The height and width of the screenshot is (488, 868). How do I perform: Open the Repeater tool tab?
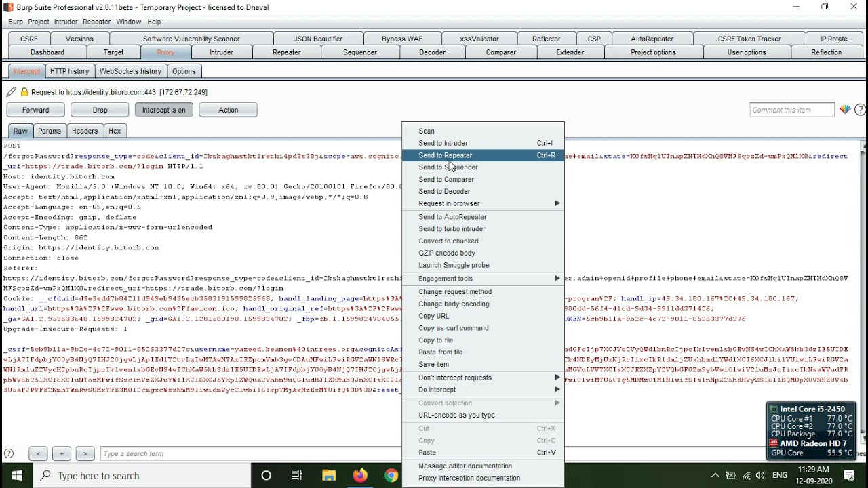point(286,52)
